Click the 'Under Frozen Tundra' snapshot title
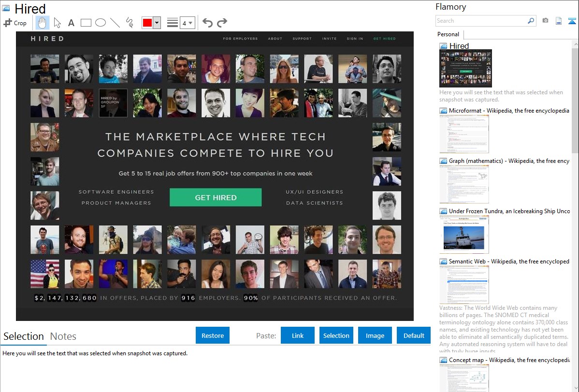Screen dimensions: 579x392 [509, 211]
